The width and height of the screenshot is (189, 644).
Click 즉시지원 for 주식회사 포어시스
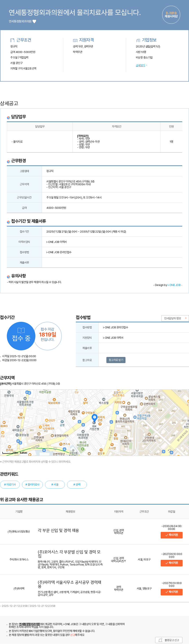(x=171, y=563)
